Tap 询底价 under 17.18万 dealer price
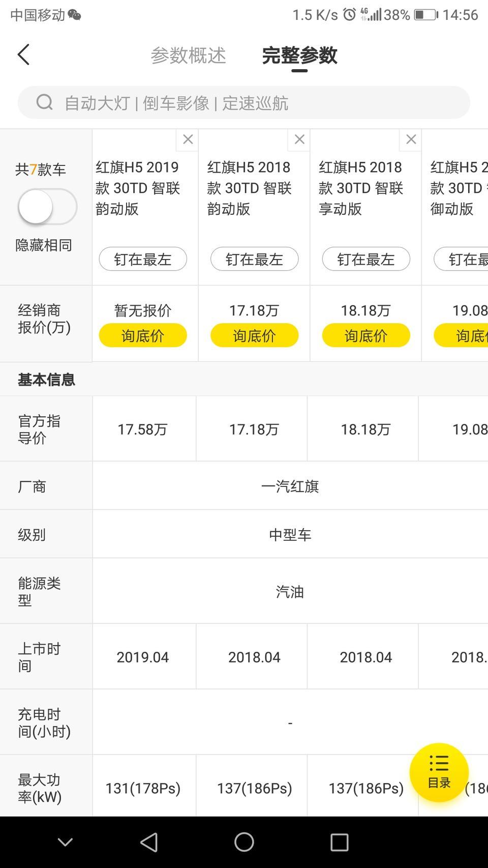This screenshot has height=868, width=488. coord(254,335)
